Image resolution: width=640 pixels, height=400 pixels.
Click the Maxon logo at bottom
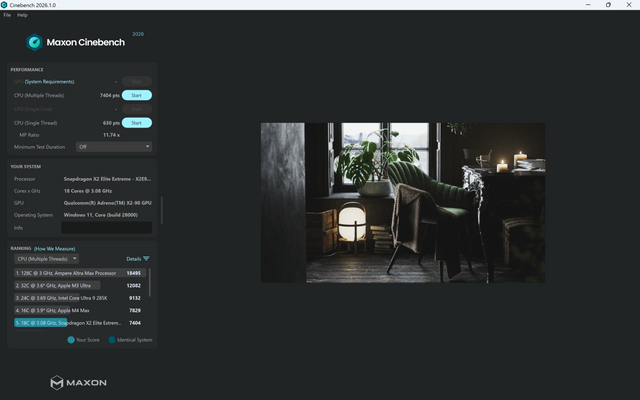(78, 382)
